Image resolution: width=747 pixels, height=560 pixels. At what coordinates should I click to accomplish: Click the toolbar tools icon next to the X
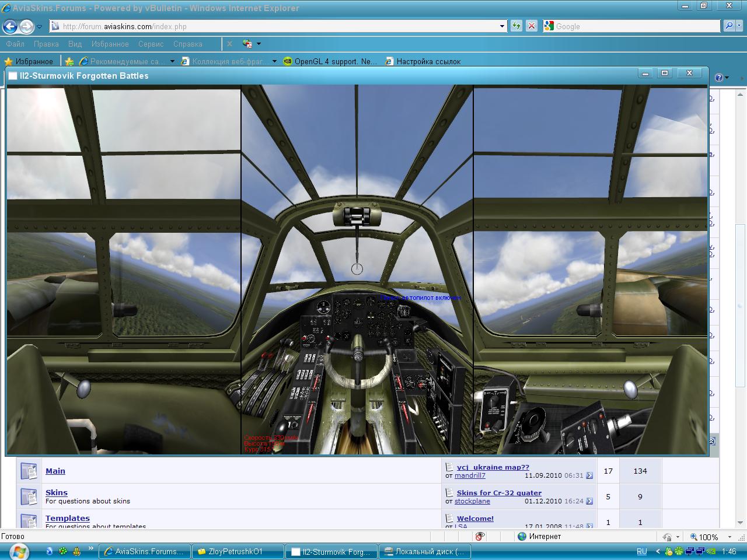click(247, 44)
